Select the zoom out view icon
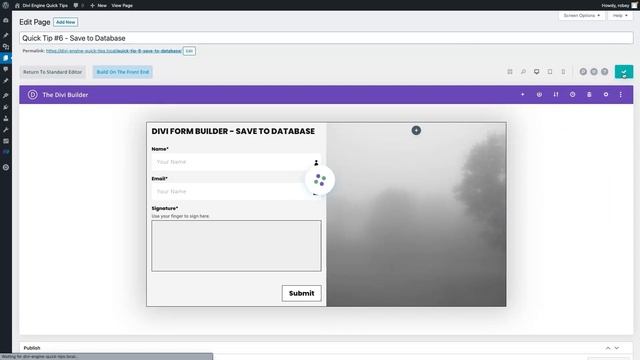Viewport: 640px width, 360px height. [x=523, y=72]
